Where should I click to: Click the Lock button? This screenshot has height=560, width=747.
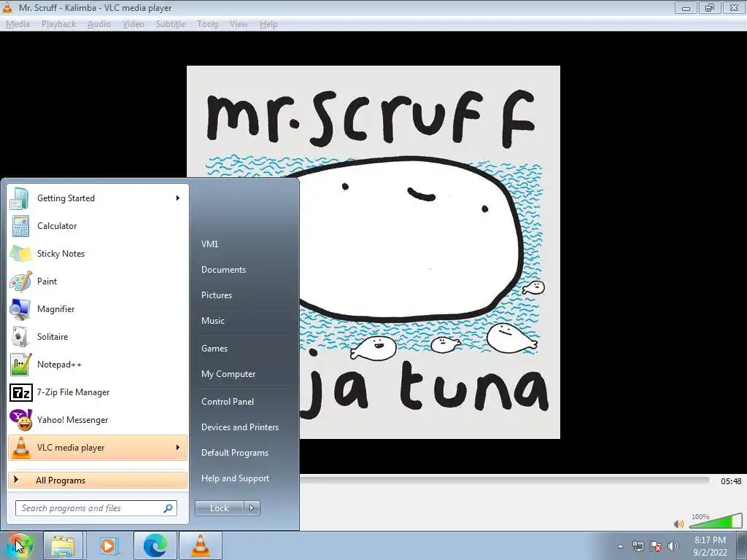tap(220, 508)
